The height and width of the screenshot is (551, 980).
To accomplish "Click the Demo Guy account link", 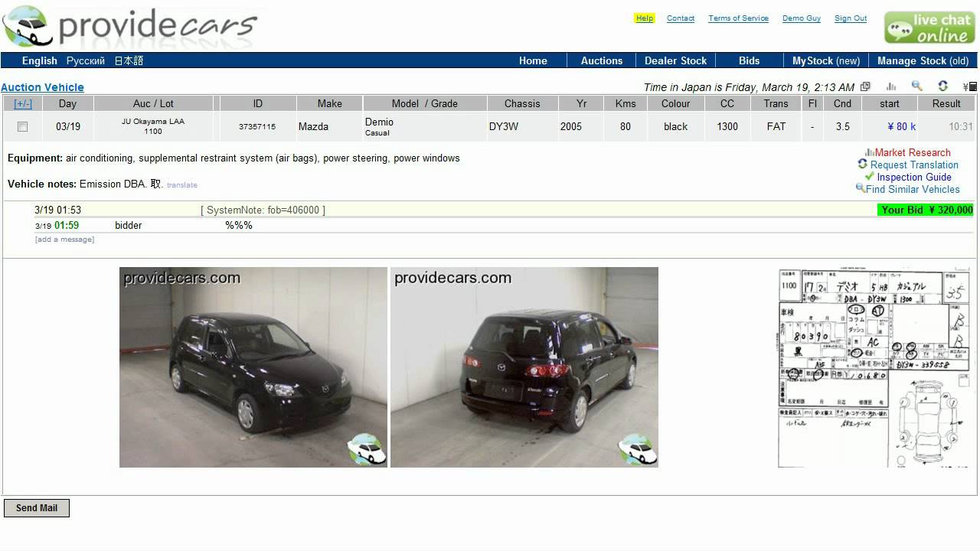I will pos(802,18).
